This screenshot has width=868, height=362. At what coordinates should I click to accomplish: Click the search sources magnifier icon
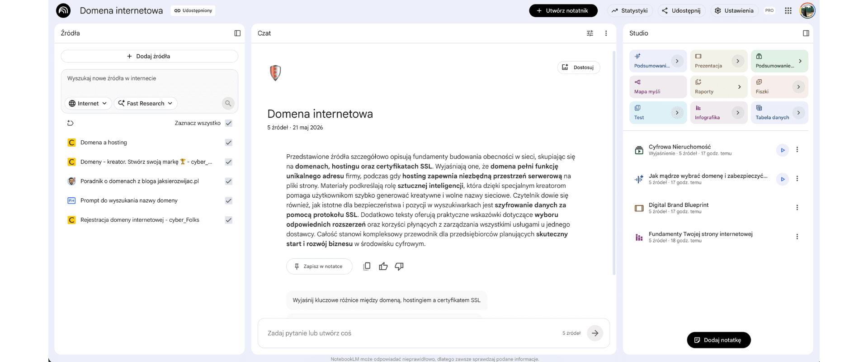pyautogui.click(x=228, y=103)
